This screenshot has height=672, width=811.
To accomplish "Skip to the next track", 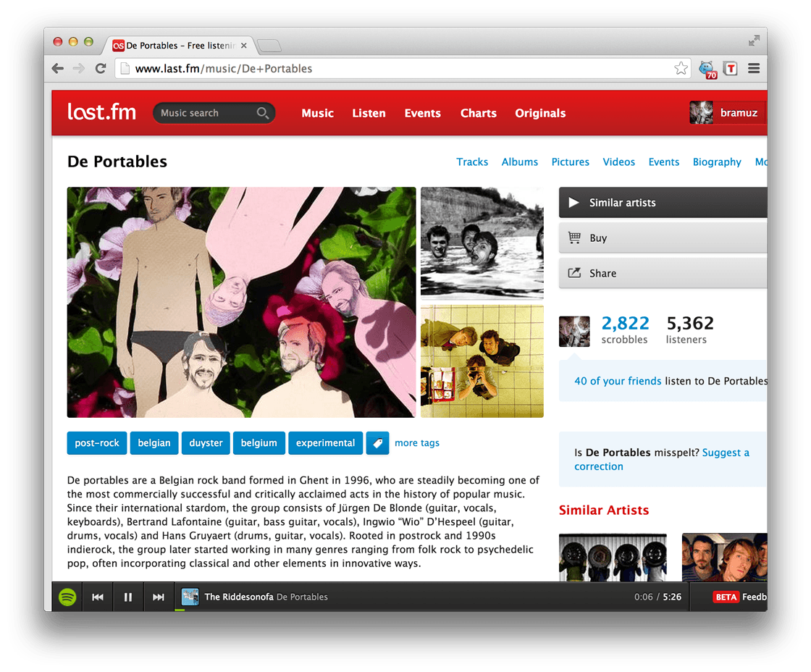I will (x=159, y=597).
